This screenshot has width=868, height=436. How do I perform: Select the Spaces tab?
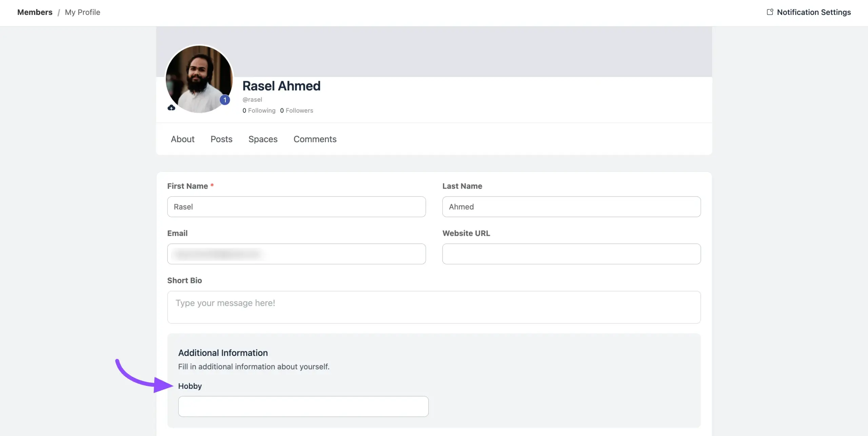point(263,139)
